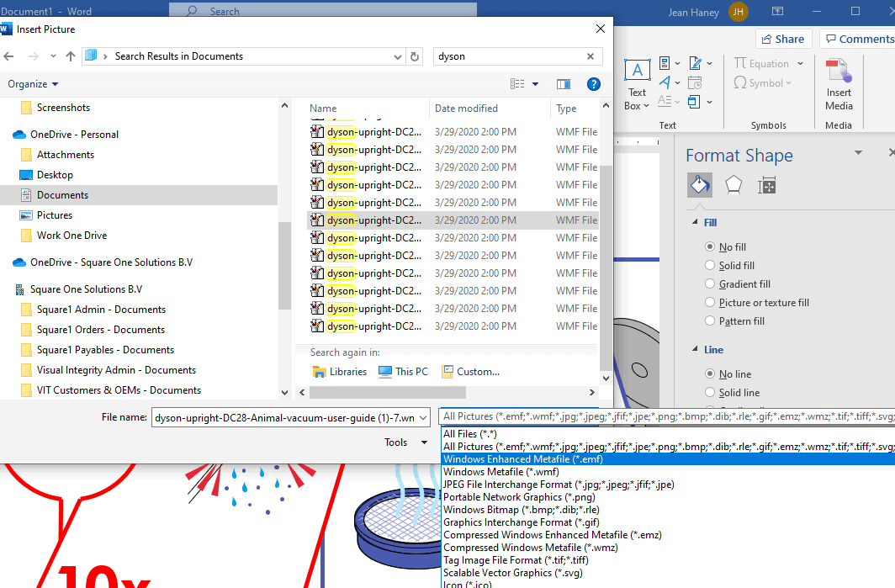Choose Portable Network Graphics (*.png) filter
The width and height of the screenshot is (895, 588).
[519, 496]
